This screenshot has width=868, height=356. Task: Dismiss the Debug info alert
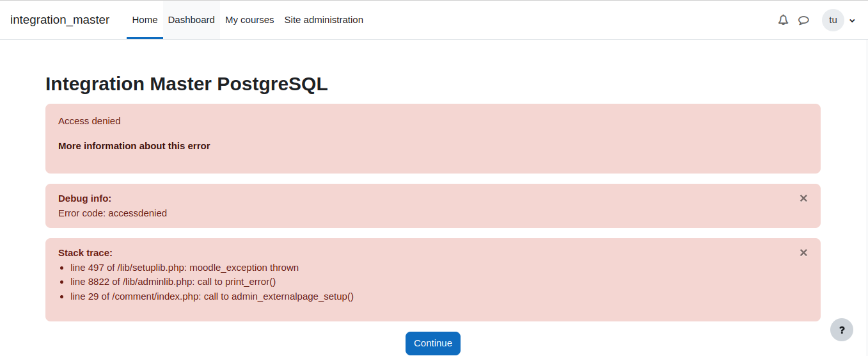coord(803,198)
